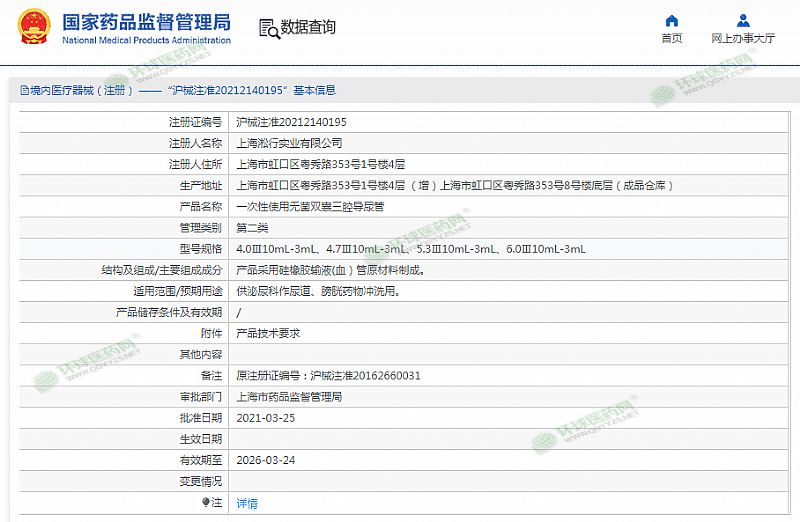Open the 首页 menu item
This screenshot has height=522, width=800.
(x=672, y=38)
